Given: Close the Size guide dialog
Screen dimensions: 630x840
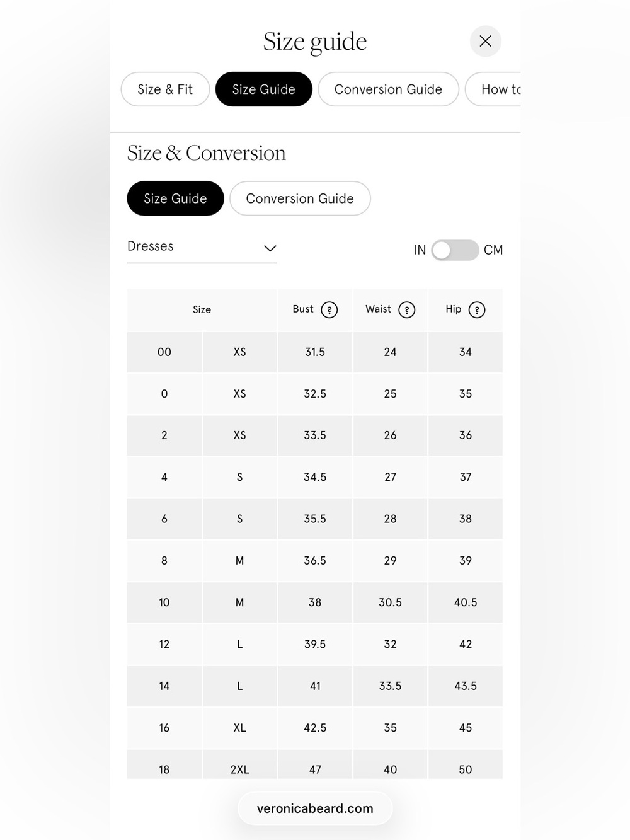Looking at the screenshot, I should [x=485, y=41].
